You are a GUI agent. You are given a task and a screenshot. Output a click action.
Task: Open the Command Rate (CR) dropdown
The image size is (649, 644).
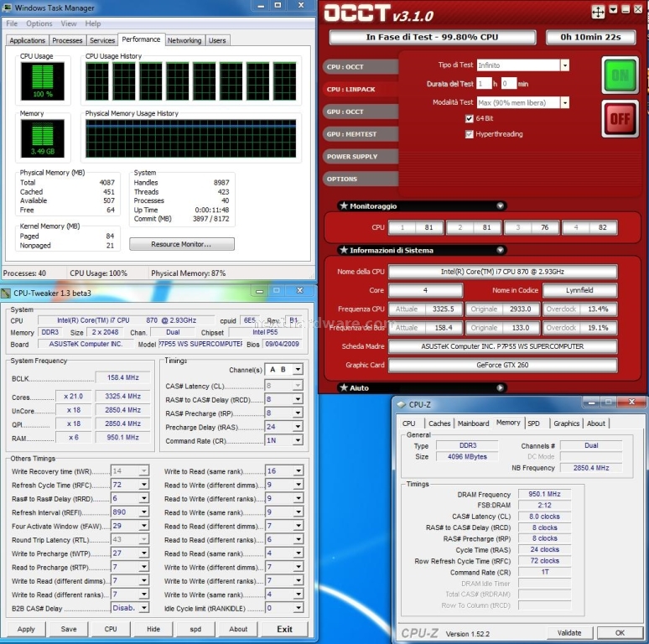pos(298,440)
